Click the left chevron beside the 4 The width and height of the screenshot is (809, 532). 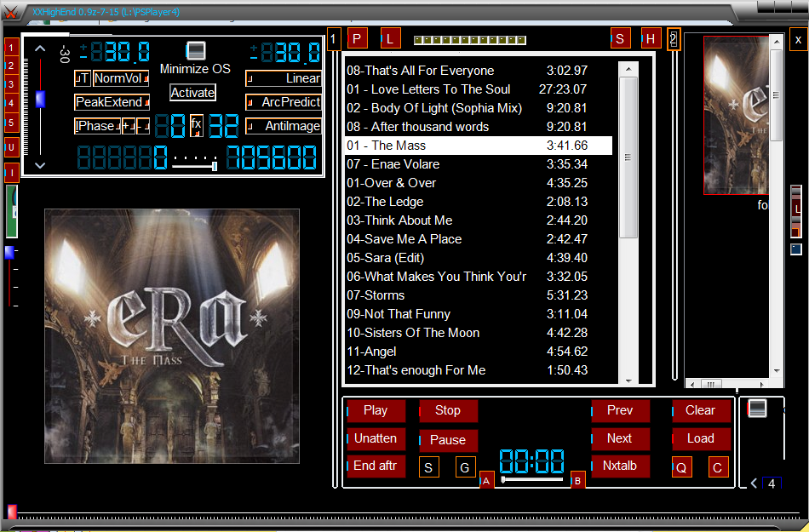click(x=754, y=483)
